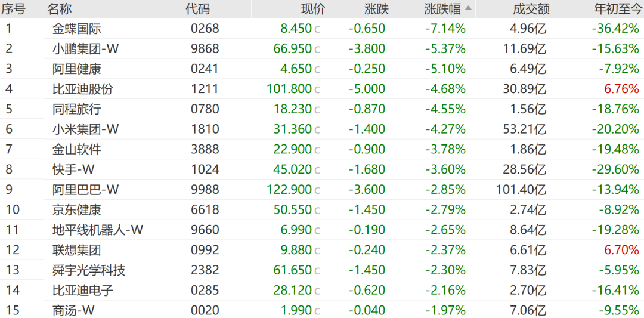Viewport: 644px width, 318px height.
Task: Click the 涨跌 column header
Action: point(376,9)
